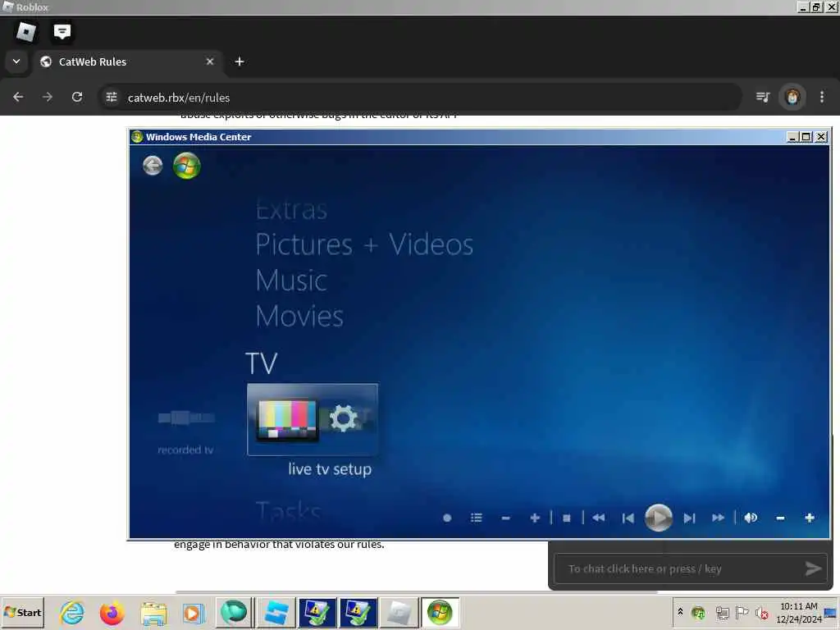840x630 pixels.
Task: Click channel up plus button
Action: pyautogui.click(x=534, y=518)
